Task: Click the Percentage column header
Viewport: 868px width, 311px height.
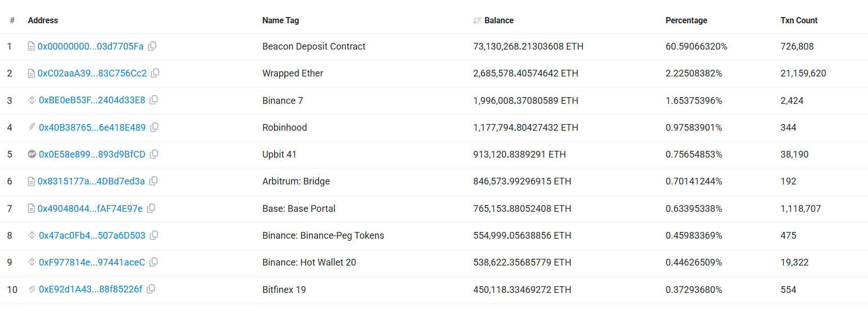Action: click(x=686, y=20)
